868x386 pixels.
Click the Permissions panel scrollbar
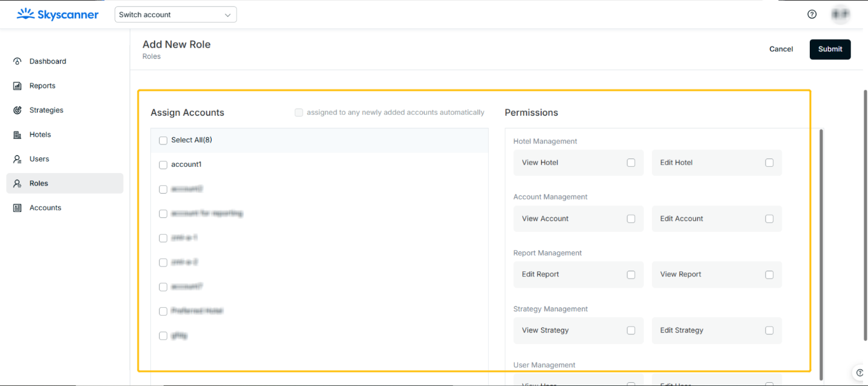tap(822, 254)
